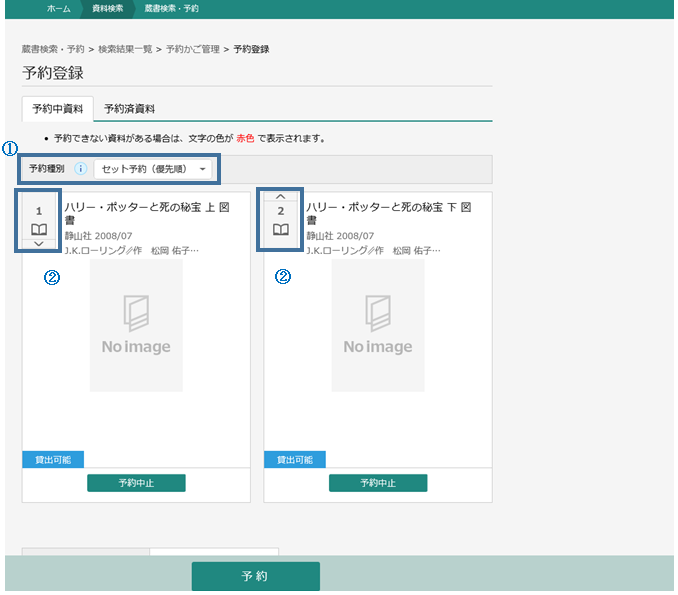This screenshot has height=595, width=678.
Task: Click the order number 2 on the 下 card
Action: click(281, 211)
